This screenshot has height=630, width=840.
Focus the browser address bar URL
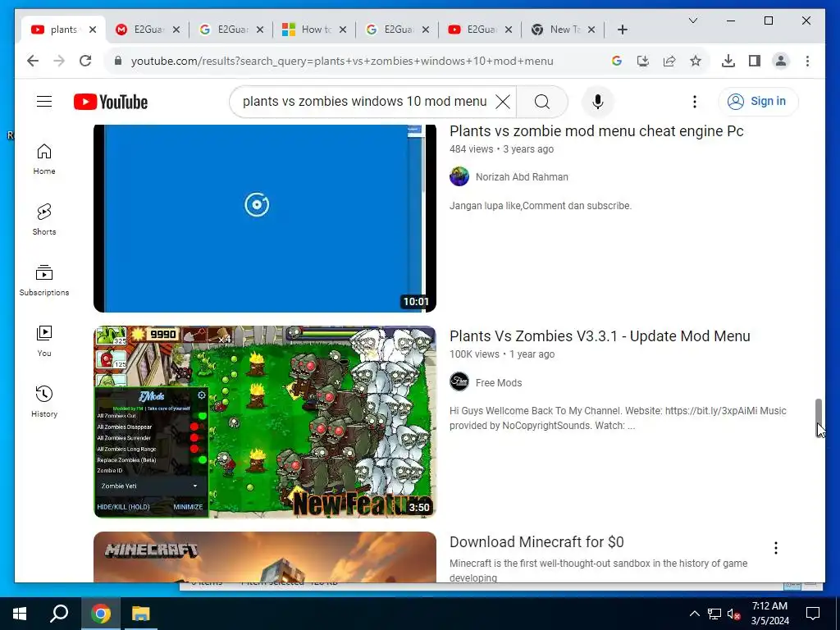pyautogui.click(x=342, y=61)
